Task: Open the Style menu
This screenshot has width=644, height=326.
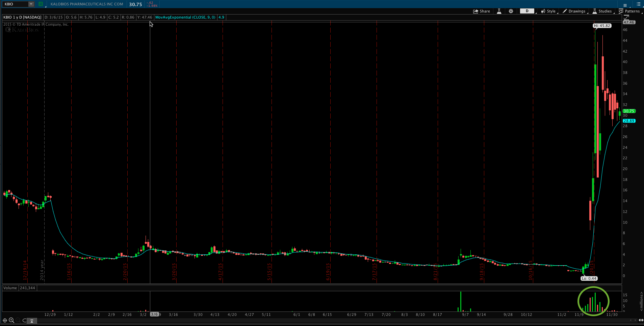Action: (x=549, y=11)
